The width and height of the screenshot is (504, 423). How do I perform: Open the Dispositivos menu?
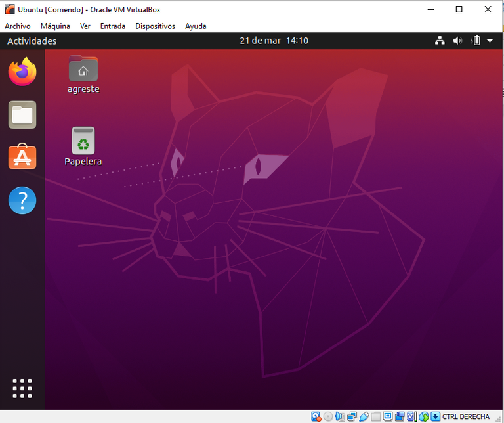tap(155, 26)
